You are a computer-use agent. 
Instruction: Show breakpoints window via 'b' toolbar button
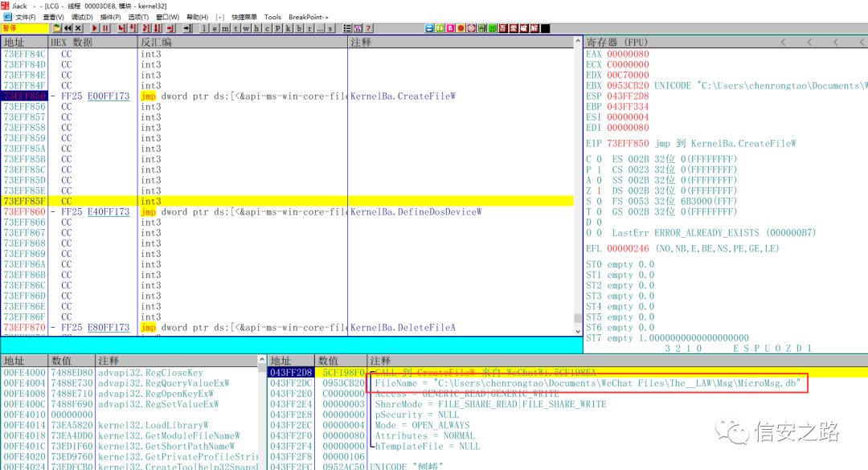(299, 28)
